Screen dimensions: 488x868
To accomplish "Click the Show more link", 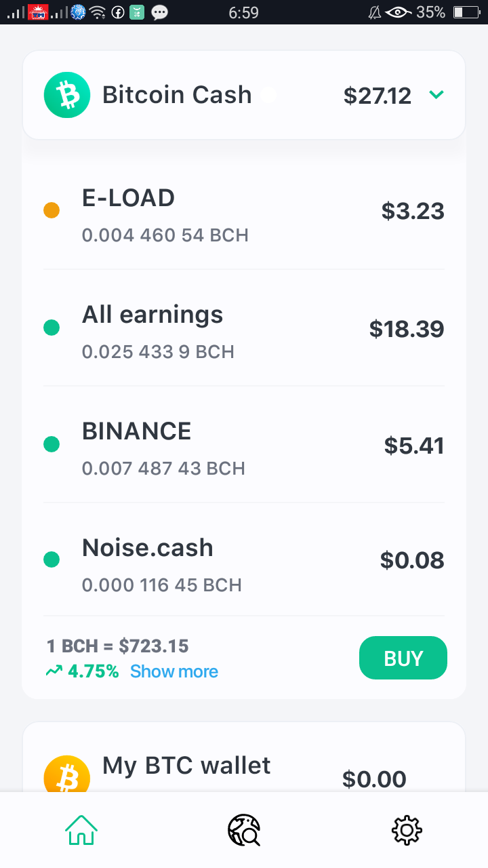I will [x=174, y=671].
